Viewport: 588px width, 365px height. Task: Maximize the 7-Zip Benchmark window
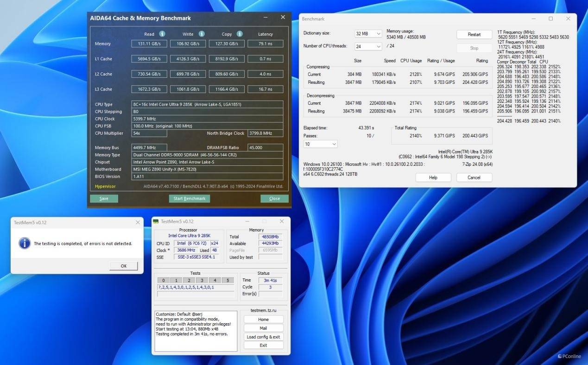(x=550, y=19)
